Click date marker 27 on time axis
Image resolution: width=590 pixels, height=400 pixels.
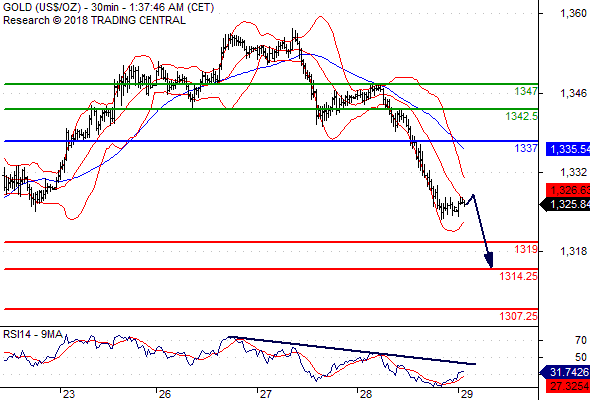265,394
